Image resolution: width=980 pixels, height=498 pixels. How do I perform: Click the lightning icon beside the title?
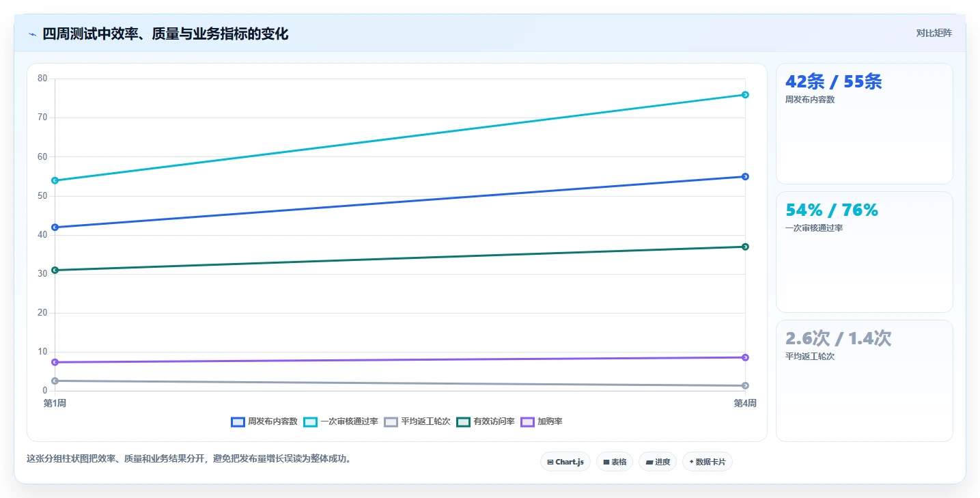32,34
